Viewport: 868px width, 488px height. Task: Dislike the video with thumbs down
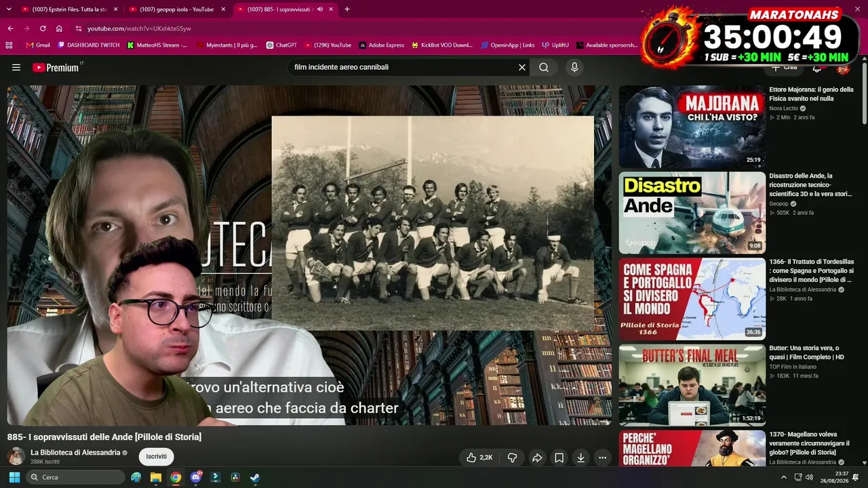click(513, 457)
